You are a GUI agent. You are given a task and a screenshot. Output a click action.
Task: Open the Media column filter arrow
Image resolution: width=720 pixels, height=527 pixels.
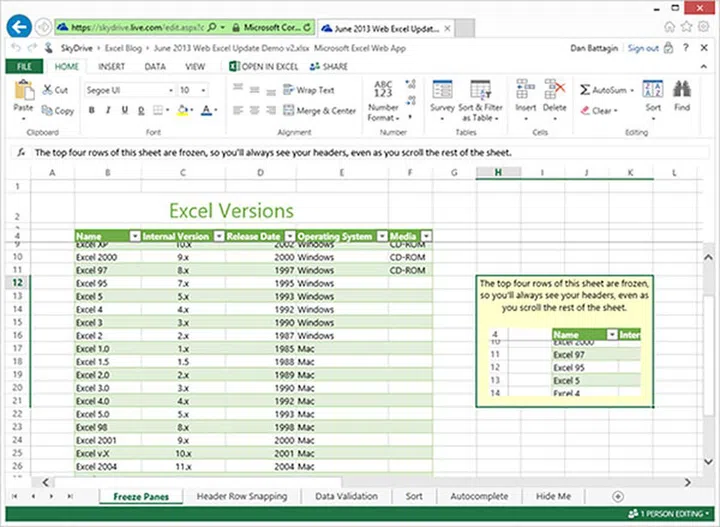click(426, 237)
